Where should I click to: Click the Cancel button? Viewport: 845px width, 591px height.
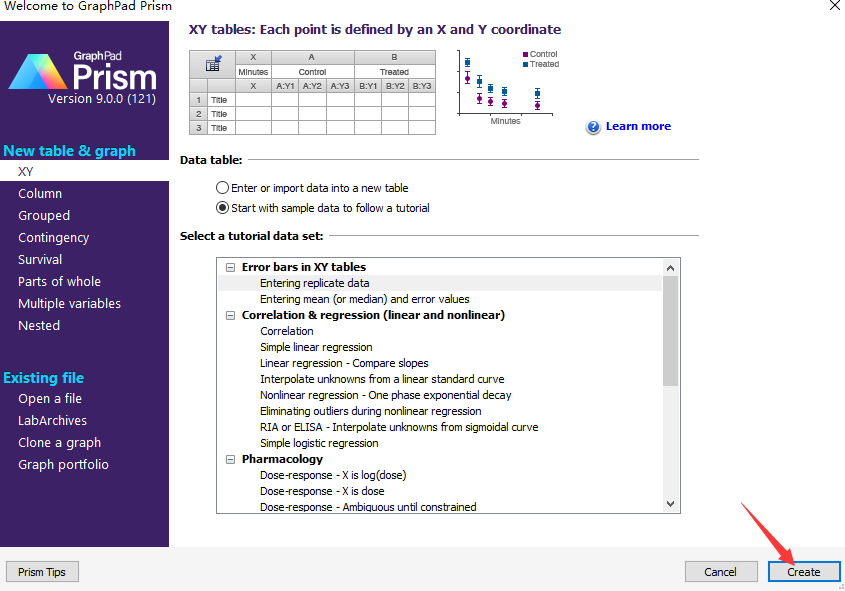tap(721, 572)
